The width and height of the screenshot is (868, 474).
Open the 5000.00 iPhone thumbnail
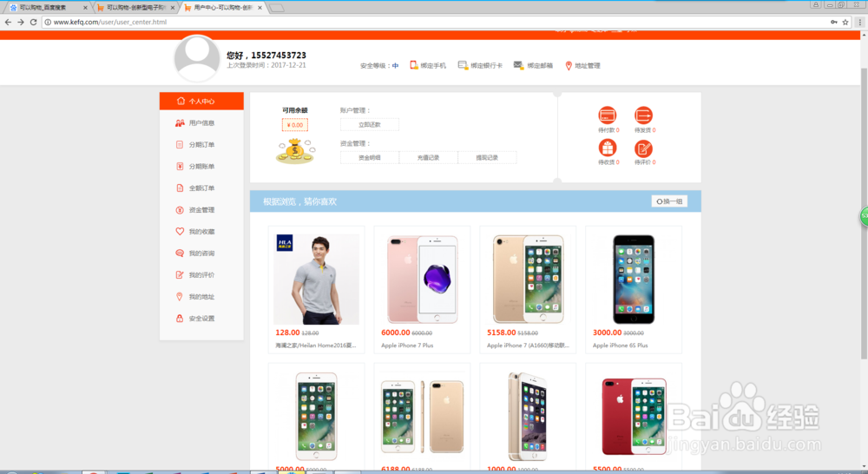(316, 417)
